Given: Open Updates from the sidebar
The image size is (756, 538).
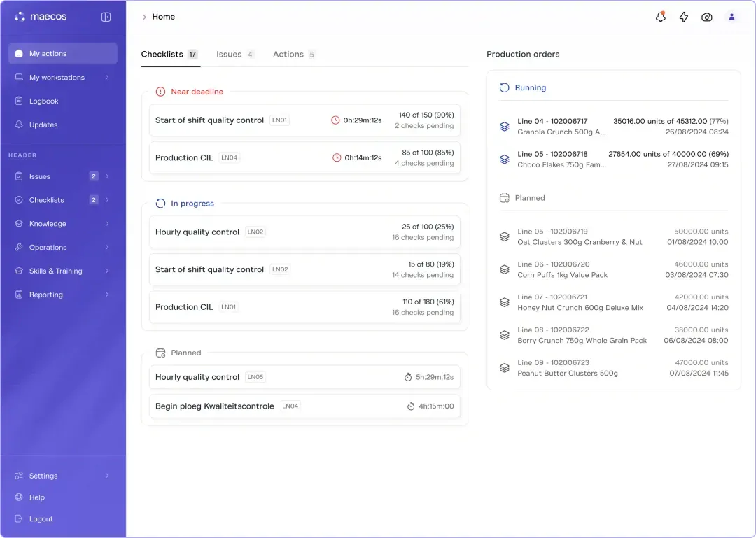Looking at the screenshot, I should 63,125.
